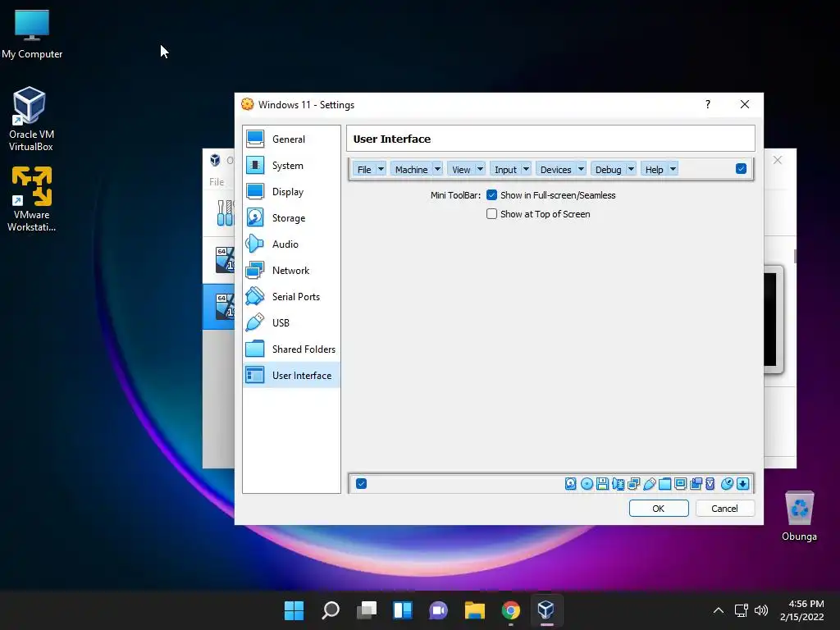The width and height of the screenshot is (840, 630).
Task: Expand the Machine menu dropdown arrow
Action: click(437, 169)
